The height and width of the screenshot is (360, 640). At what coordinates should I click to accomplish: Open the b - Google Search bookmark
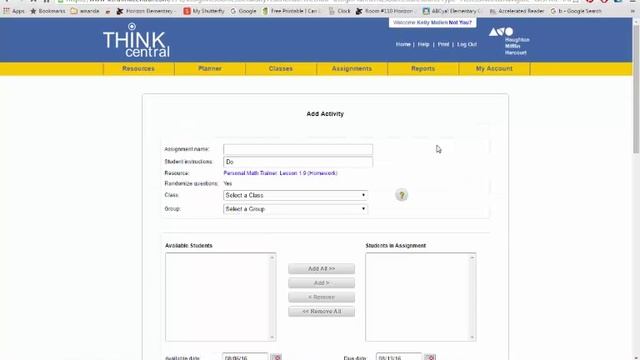[576, 11]
